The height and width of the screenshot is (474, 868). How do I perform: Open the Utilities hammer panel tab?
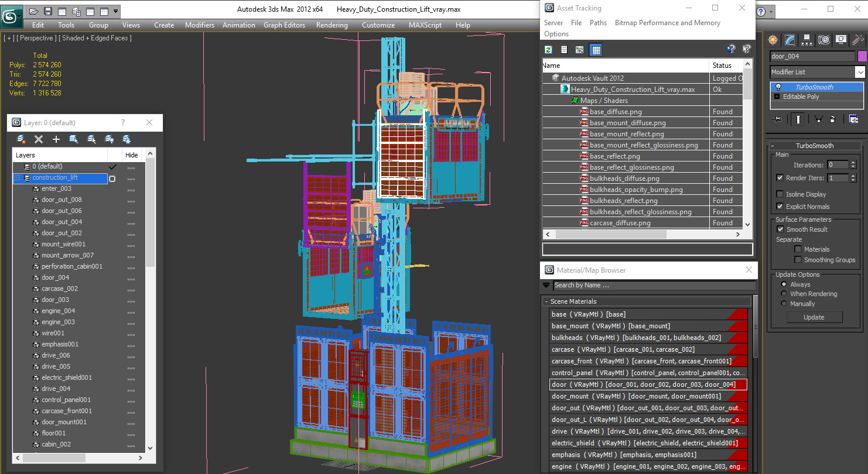[858, 40]
